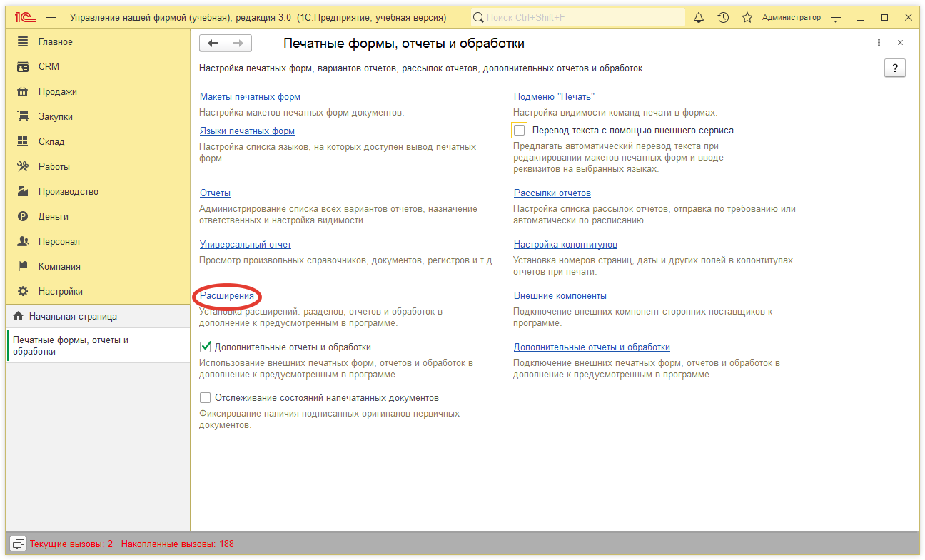Uncheck Дополнительные отчеты и обработки checkbox
The width and height of the screenshot is (925, 560).
[x=206, y=347]
